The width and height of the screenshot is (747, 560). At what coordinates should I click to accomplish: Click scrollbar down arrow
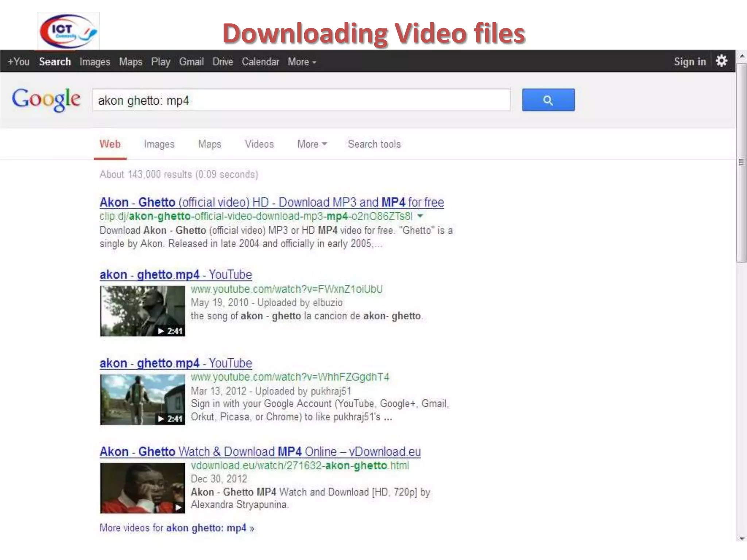coord(742,538)
